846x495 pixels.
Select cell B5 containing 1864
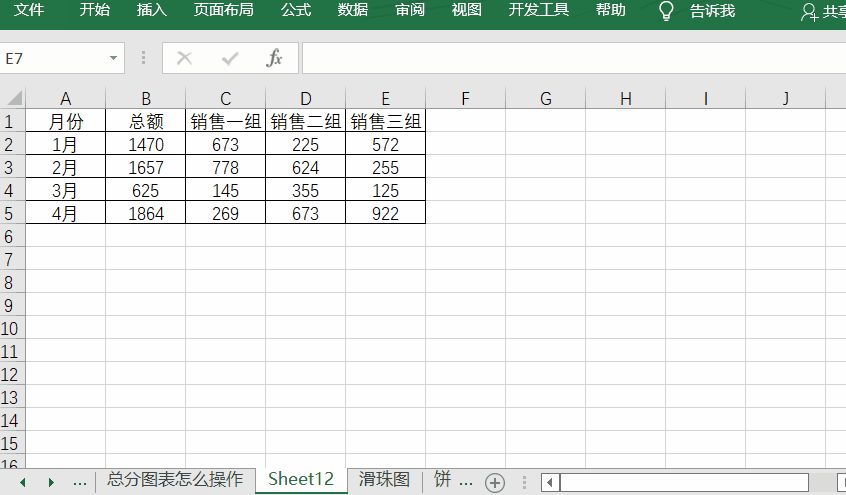coord(145,213)
